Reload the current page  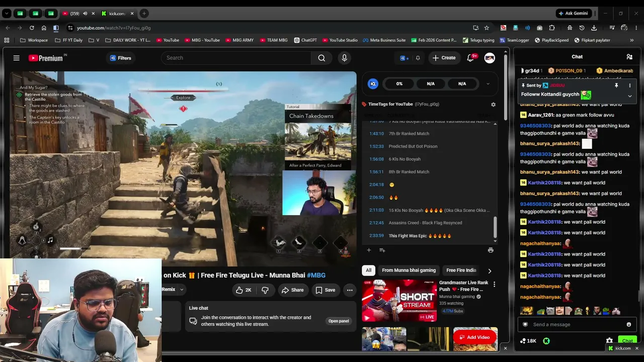pos(32,28)
